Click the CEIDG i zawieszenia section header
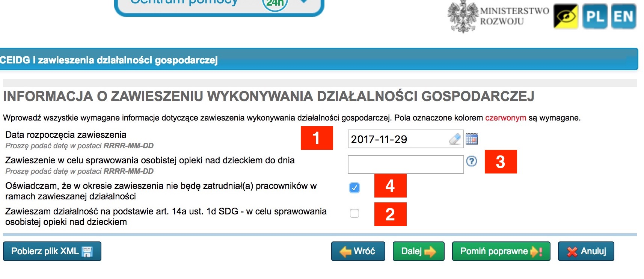This screenshot has width=644, height=279. coord(319,60)
